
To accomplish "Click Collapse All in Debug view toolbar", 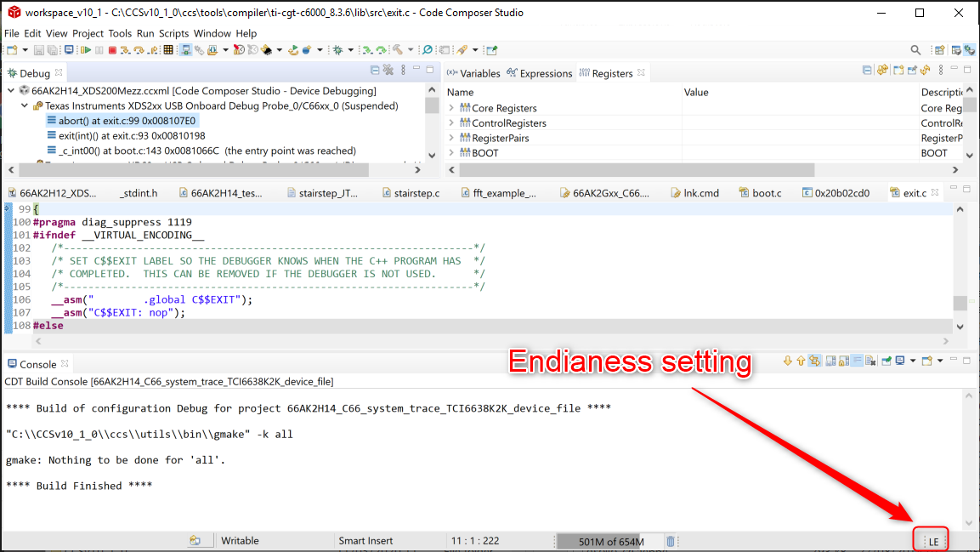I will point(375,70).
